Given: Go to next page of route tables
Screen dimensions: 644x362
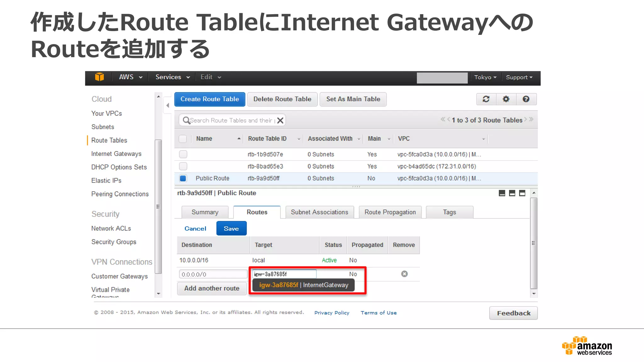Looking at the screenshot, I should pyautogui.click(x=525, y=119).
